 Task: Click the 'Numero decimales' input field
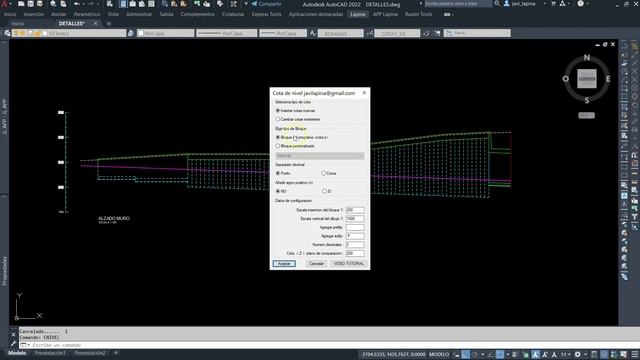click(x=355, y=244)
